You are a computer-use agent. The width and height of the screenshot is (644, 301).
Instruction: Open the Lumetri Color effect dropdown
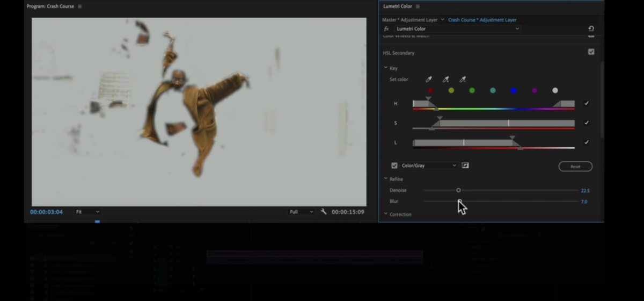(458, 29)
